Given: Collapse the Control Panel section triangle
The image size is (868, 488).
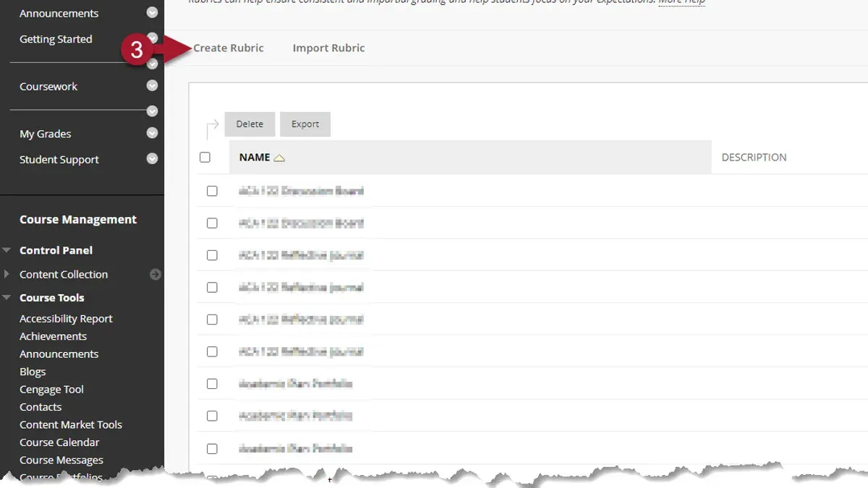Looking at the screenshot, I should pyautogui.click(x=7, y=250).
